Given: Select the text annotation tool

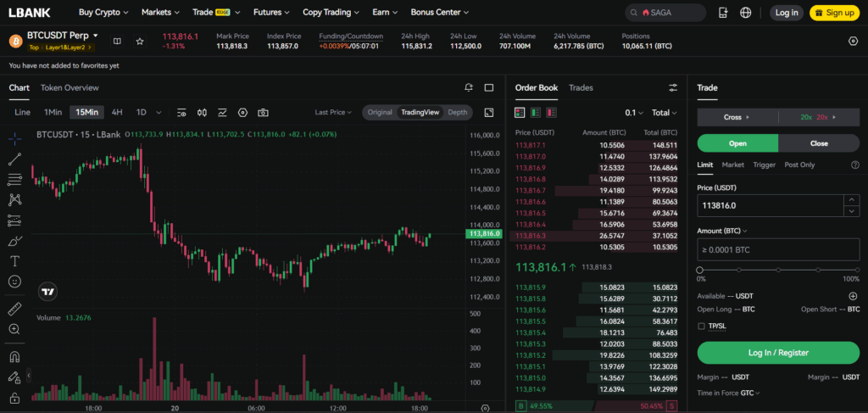Looking at the screenshot, I should tap(15, 260).
